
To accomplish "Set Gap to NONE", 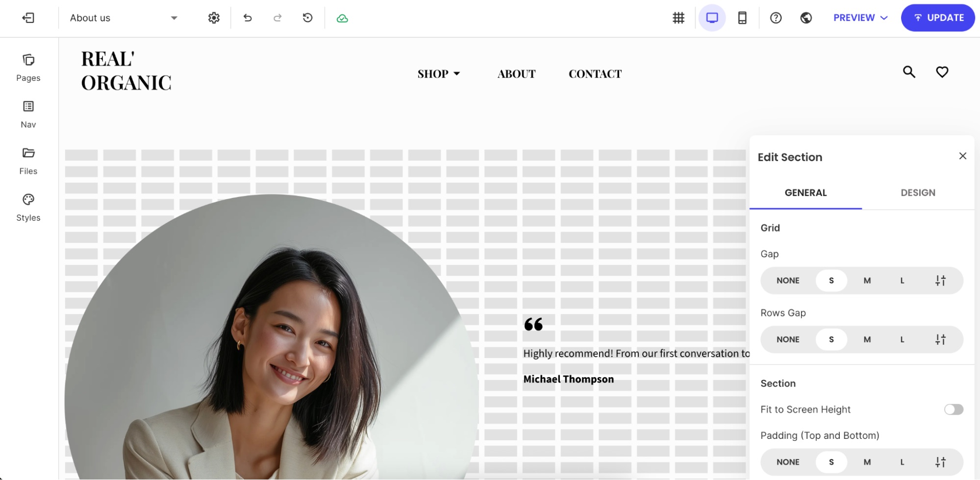I will (788, 281).
